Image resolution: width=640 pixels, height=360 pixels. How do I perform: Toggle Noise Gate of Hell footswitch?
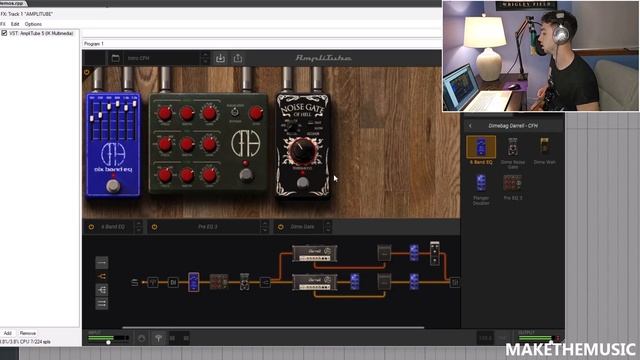point(302,182)
